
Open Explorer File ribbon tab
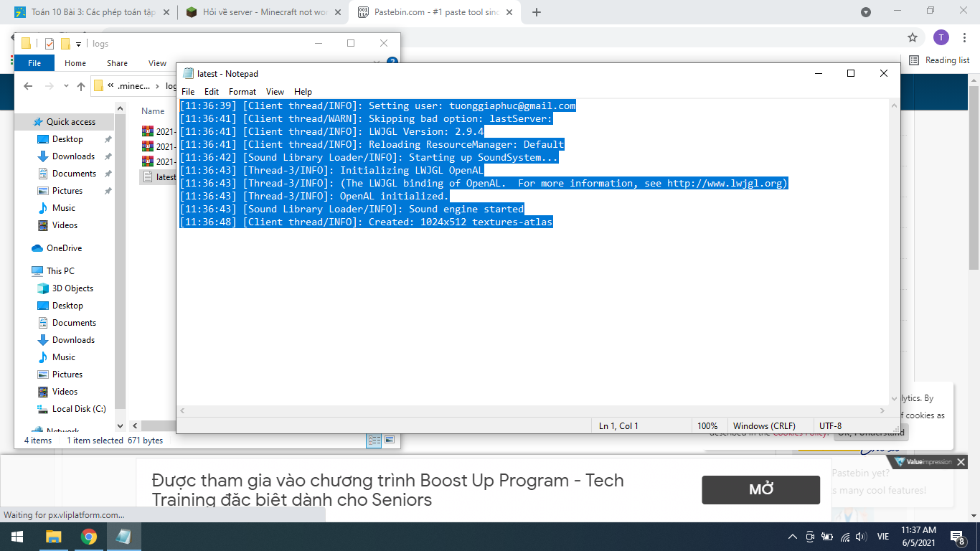pyautogui.click(x=34, y=63)
